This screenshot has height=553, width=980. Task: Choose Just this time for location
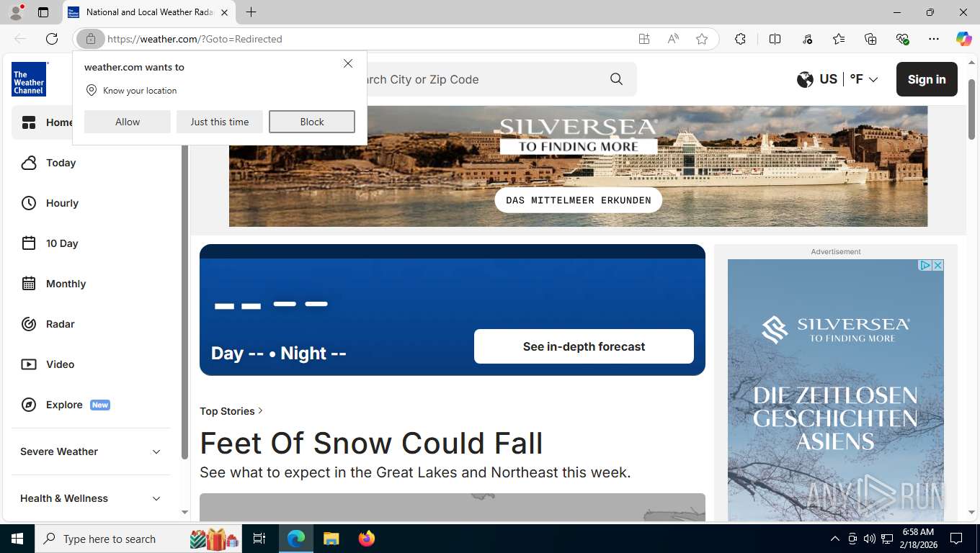click(220, 122)
